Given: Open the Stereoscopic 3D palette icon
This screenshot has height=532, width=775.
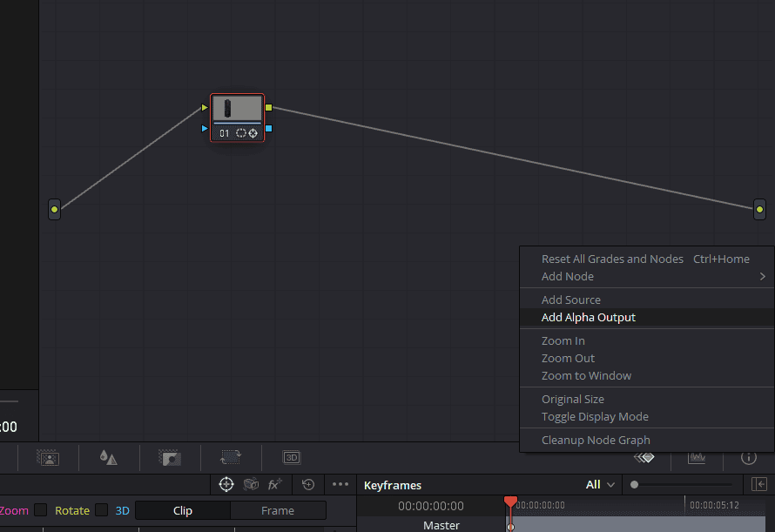Looking at the screenshot, I should [x=292, y=457].
